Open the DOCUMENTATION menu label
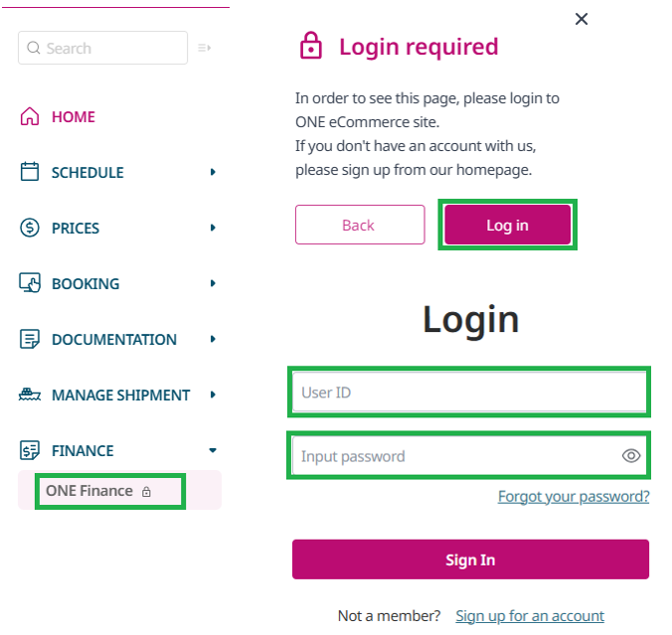Viewport: 672px width, 635px height. pyautogui.click(x=114, y=339)
